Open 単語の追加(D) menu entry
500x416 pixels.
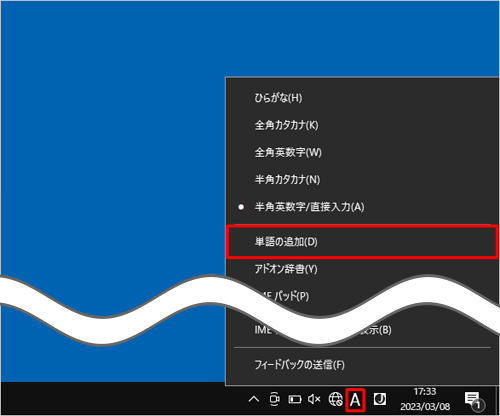(362, 242)
